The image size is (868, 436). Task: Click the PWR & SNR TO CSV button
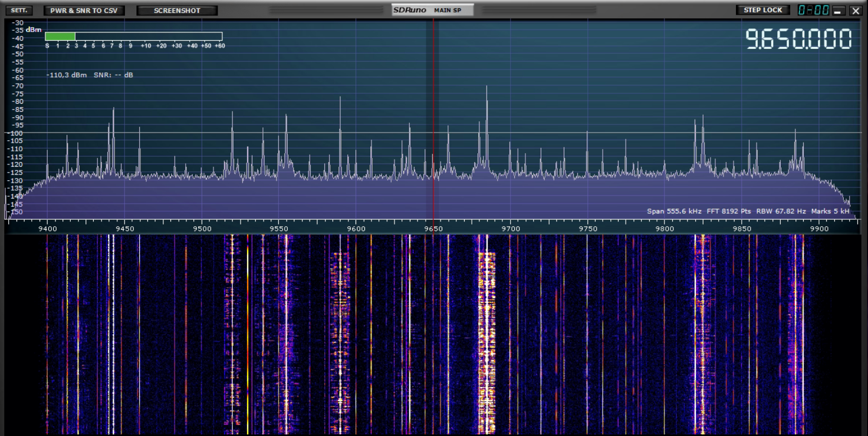click(x=84, y=11)
